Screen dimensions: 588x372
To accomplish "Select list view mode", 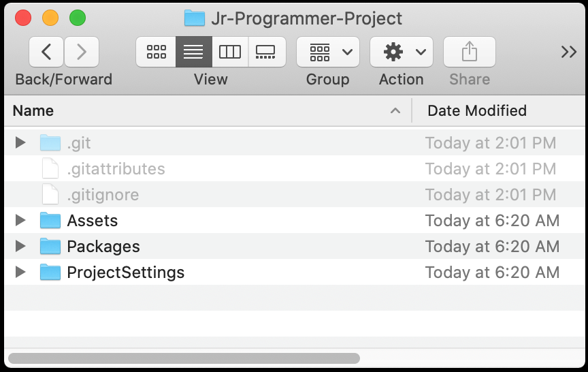I will [193, 52].
